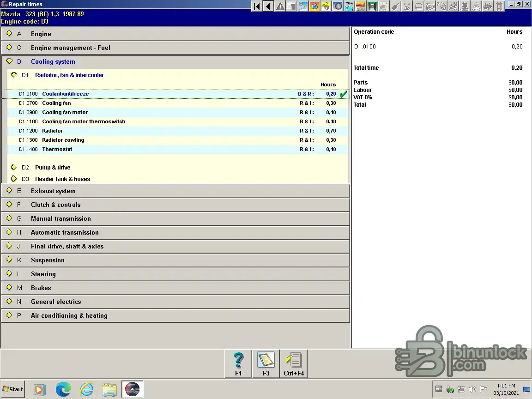This screenshot has width=532, height=399.
Task: Select the D1.1300 Radiator cowling operation
Action: (x=178, y=140)
